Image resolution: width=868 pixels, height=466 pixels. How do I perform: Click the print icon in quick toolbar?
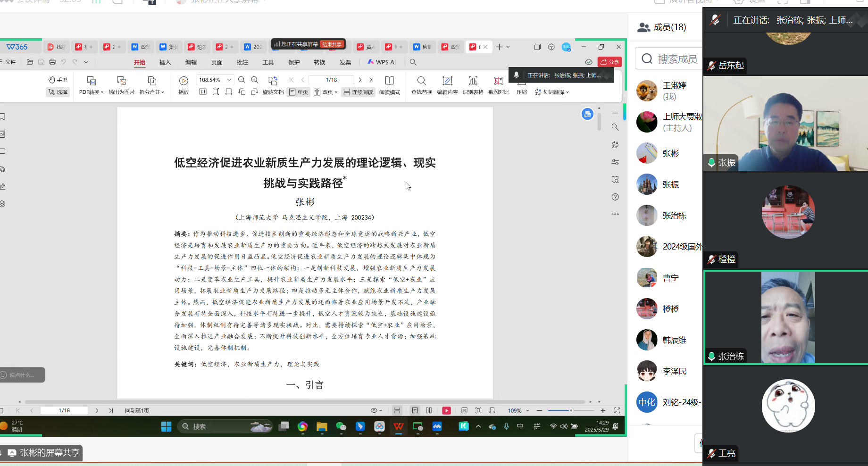pos(52,62)
